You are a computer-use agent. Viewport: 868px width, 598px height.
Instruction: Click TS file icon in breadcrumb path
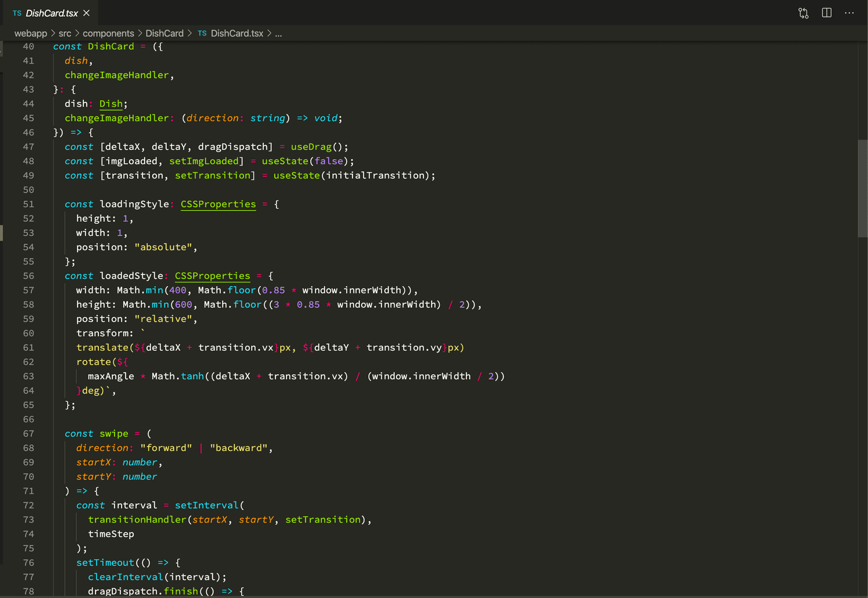click(x=202, y=34)
